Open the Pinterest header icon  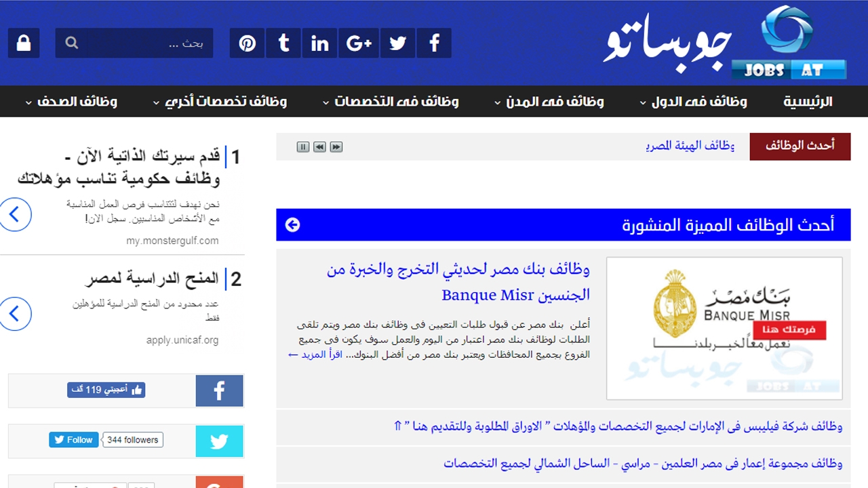tap(248, 43)
